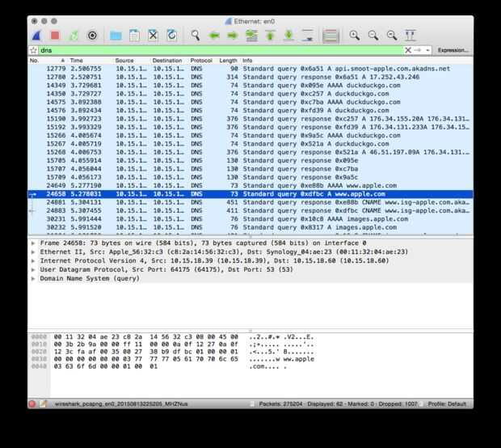This screenshot has width=501, height=448.
Task: Go forward to the next packet with the right arrow
Action: pos(233,36)
